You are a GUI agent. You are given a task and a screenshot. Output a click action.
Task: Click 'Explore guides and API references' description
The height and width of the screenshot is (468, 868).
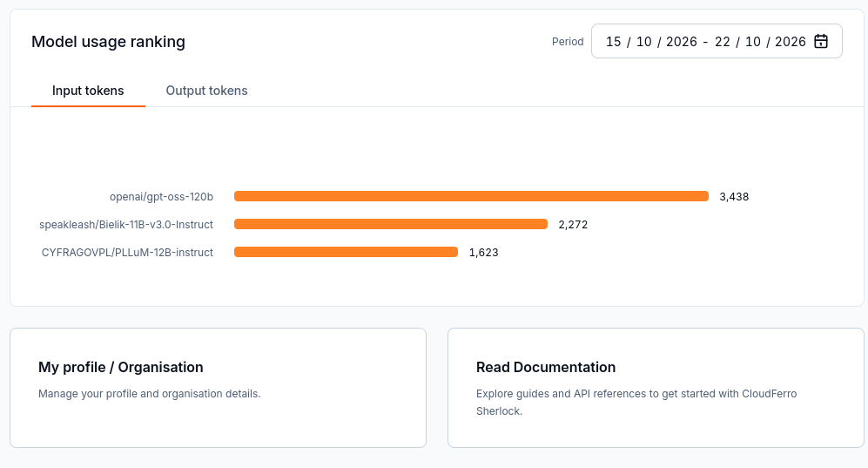pos(636,403)
